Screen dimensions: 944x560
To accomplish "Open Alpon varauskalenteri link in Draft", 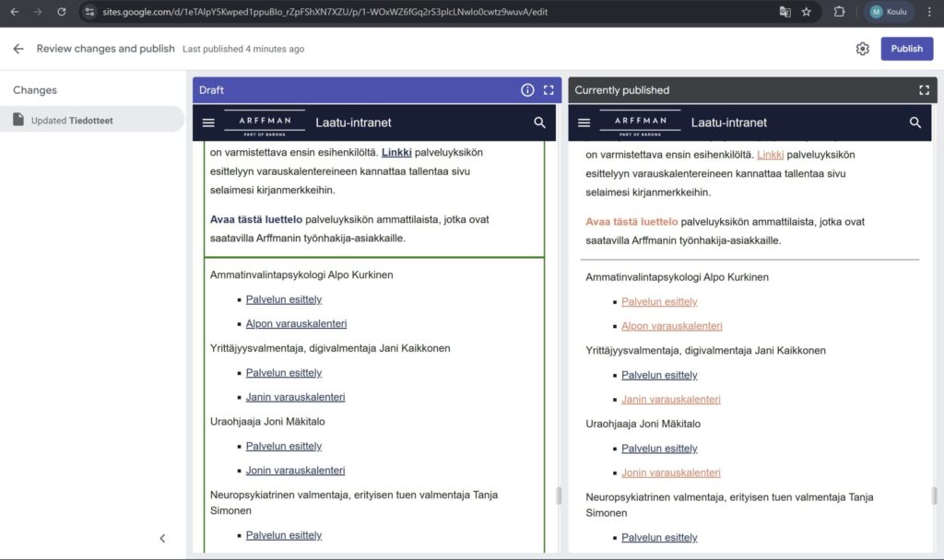I will [x=296, y=324].
